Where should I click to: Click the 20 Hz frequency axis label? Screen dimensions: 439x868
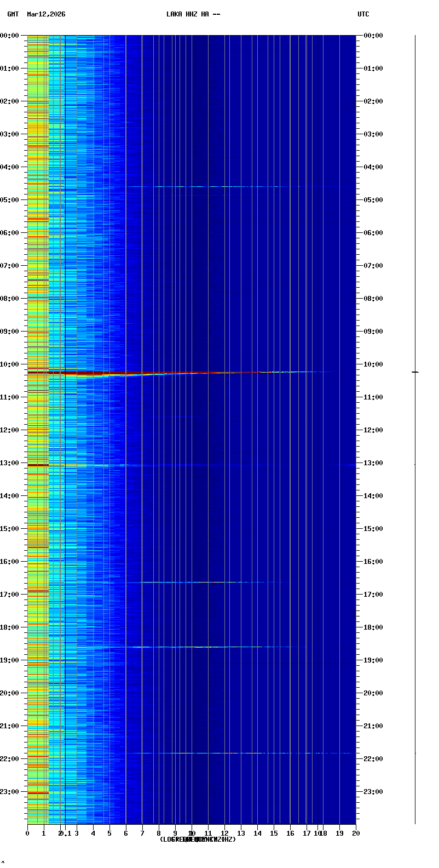coord(356,833)
